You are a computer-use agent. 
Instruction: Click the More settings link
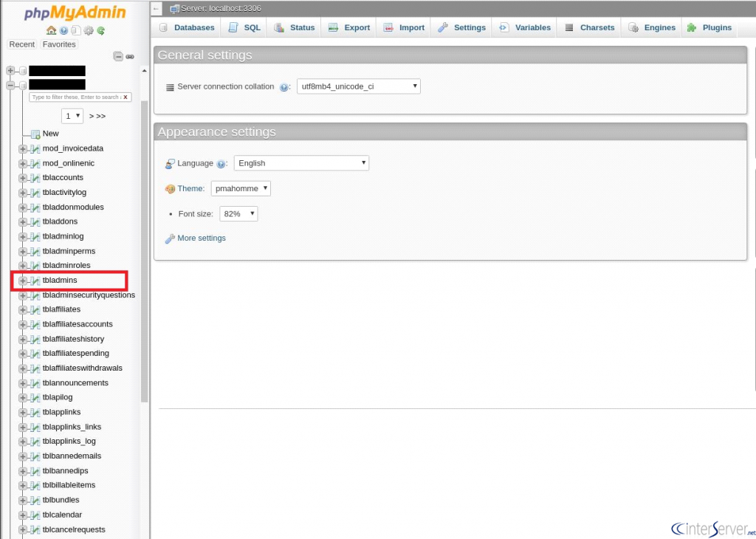point(202,238)
